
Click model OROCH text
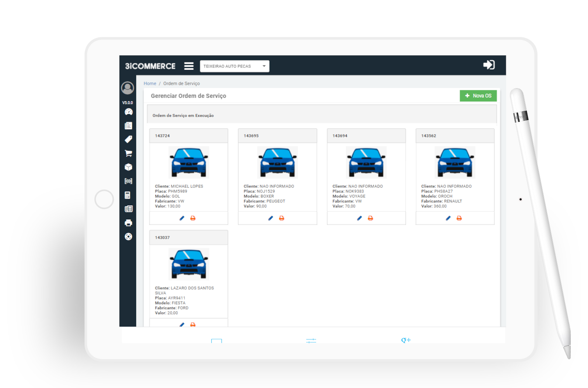pos(445,196)
